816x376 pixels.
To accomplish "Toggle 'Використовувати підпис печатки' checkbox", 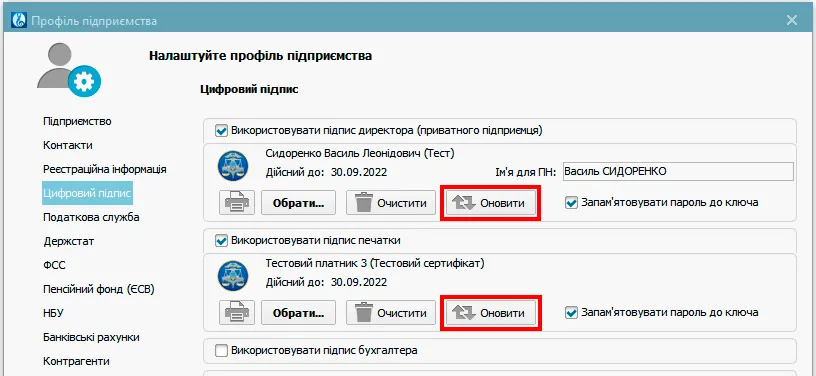I will (222, 240).
